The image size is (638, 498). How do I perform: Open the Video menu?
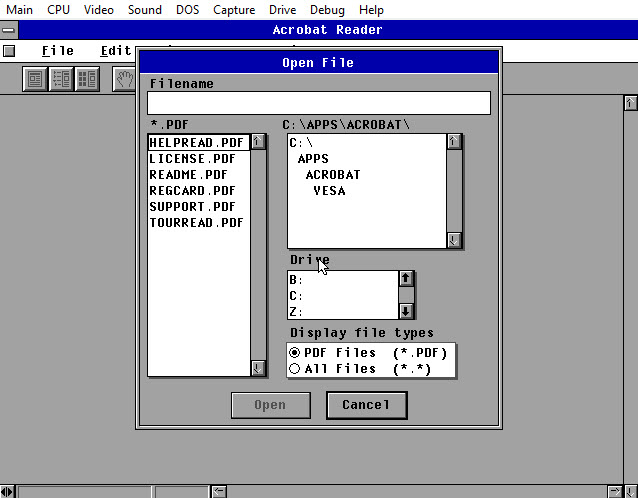point(98,10)
